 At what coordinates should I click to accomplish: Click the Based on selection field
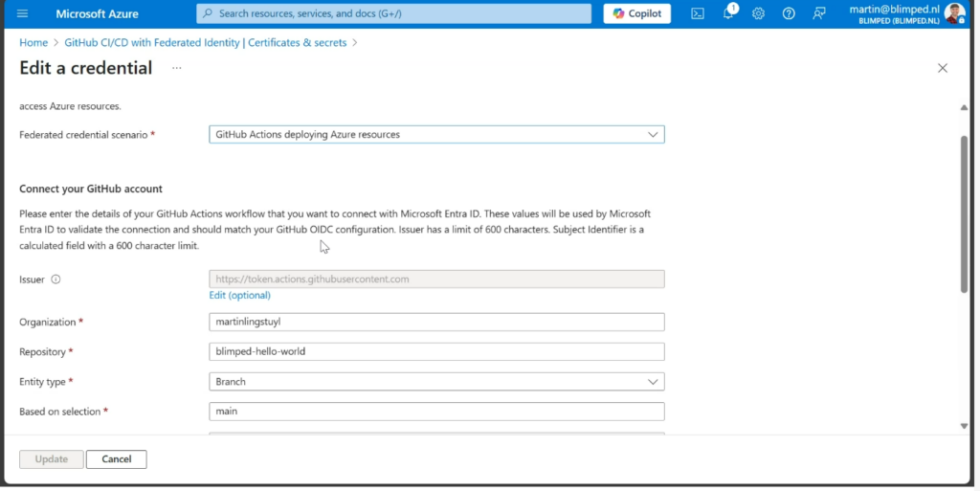436,412
